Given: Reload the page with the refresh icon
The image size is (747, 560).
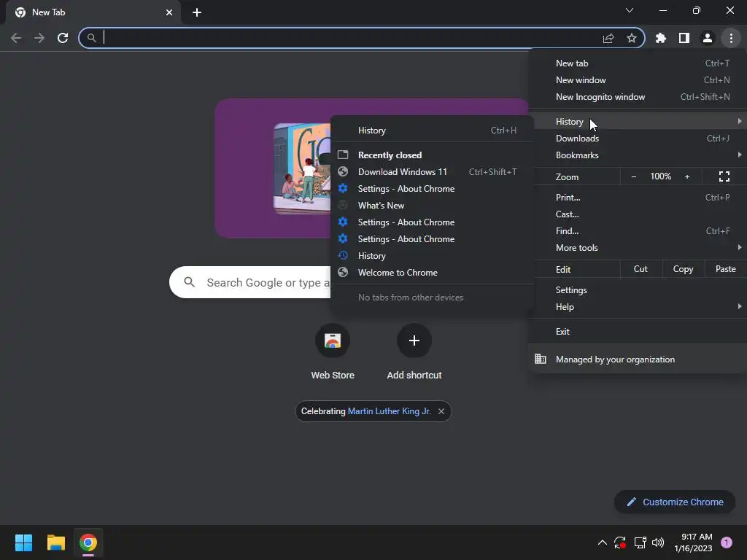Looking at the screenshot, I should [63, 38].
